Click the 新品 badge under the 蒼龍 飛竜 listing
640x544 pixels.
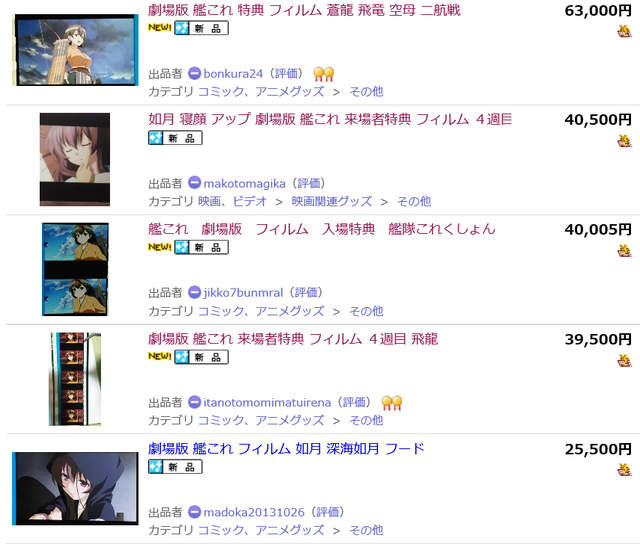click(201, 28)
